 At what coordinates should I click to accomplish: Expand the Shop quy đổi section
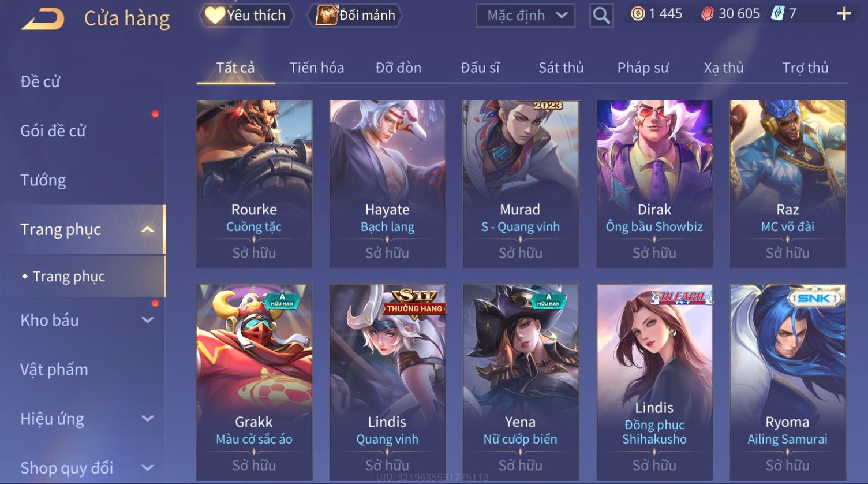point(148,468)
